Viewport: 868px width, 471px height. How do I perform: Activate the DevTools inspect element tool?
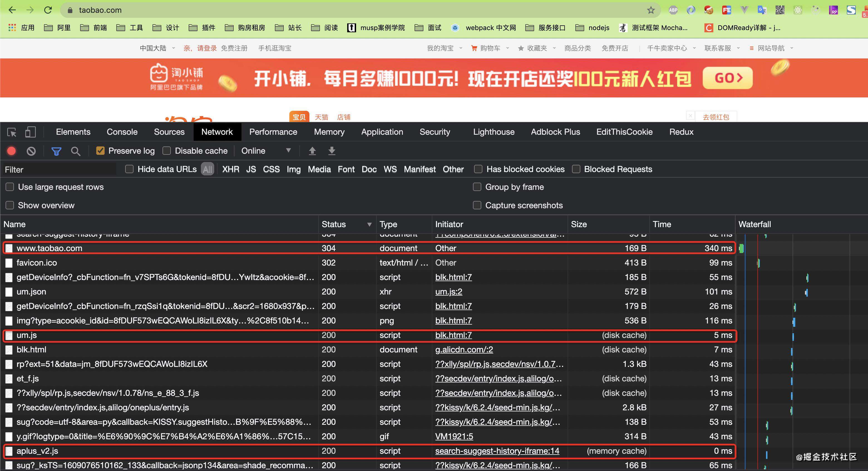[12, 132]
